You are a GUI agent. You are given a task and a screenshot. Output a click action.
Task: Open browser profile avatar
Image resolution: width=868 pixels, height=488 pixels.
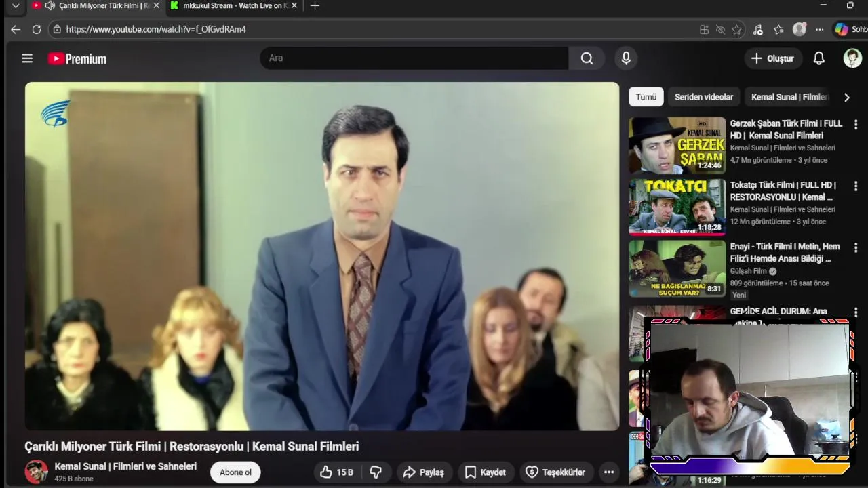click(x=800, y=29)
